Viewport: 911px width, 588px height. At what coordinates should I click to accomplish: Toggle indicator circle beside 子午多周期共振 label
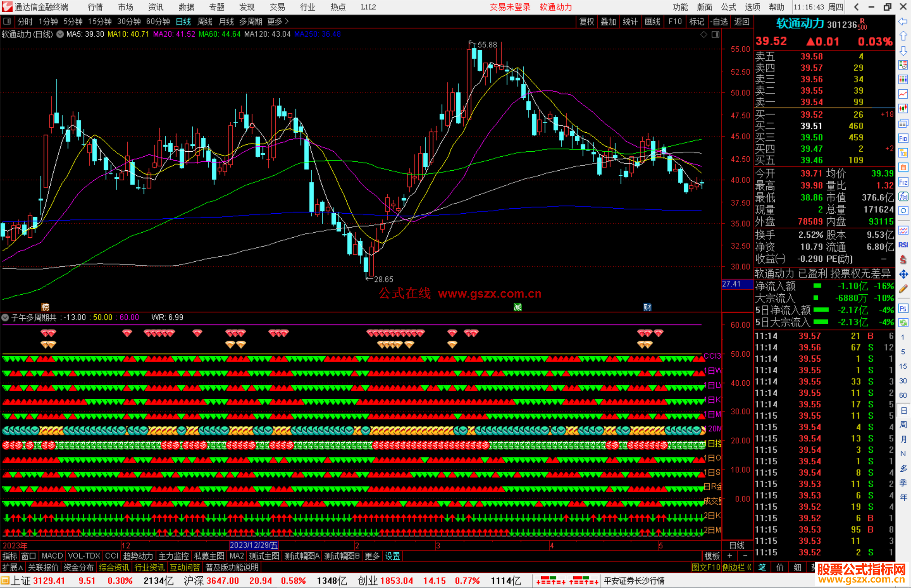coord(5,317)
